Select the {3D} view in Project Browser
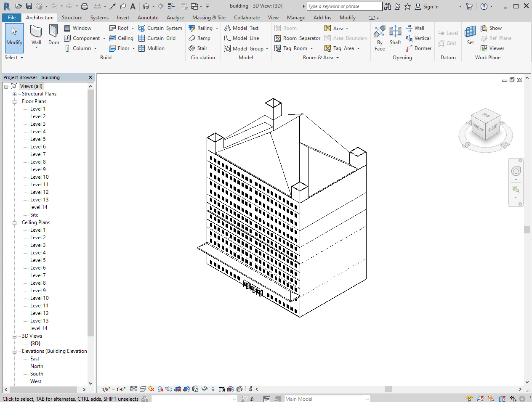 (x=35, y=344)
